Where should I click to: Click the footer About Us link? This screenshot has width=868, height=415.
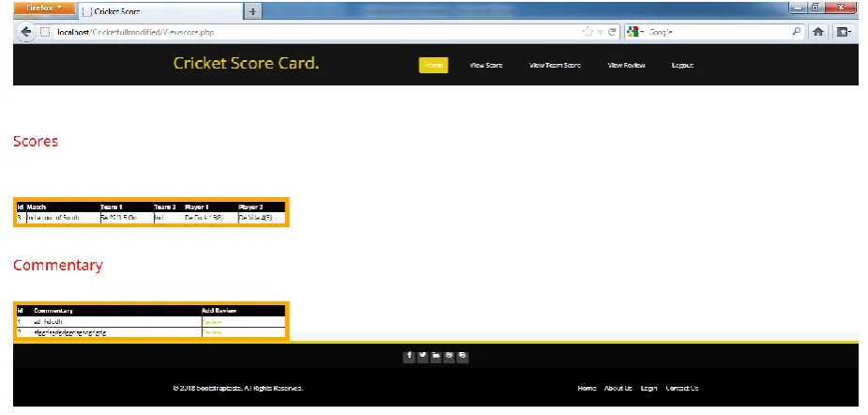click(618, 388)
